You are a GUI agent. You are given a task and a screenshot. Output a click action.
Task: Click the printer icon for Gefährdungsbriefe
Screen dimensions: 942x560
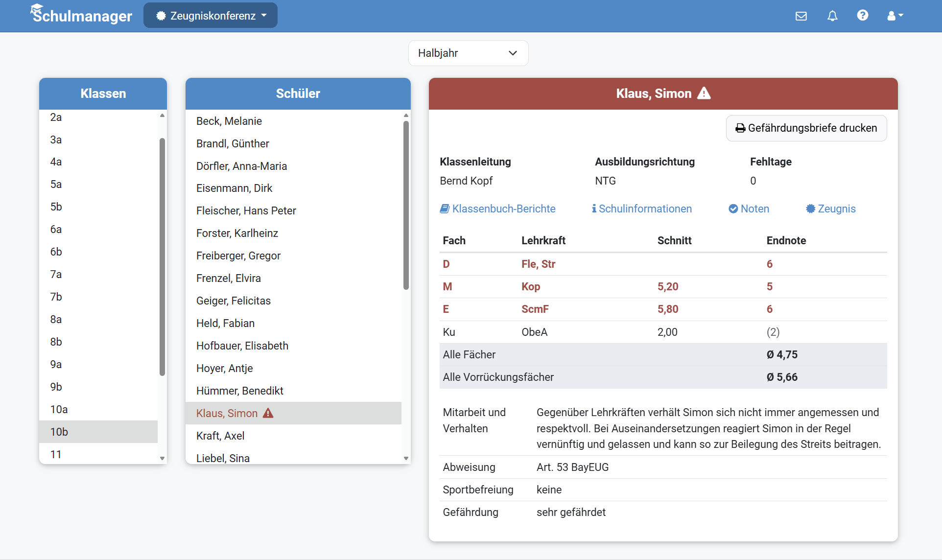click(740, 128)
